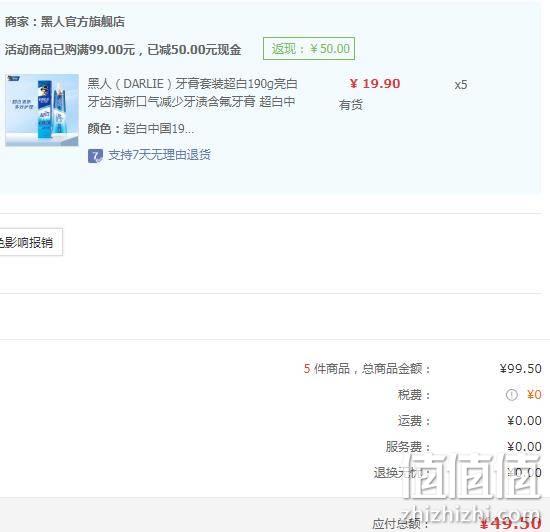Screen dimensions: 550x532
Task: Click the tax fee info icon
Action: click(511, 395)
